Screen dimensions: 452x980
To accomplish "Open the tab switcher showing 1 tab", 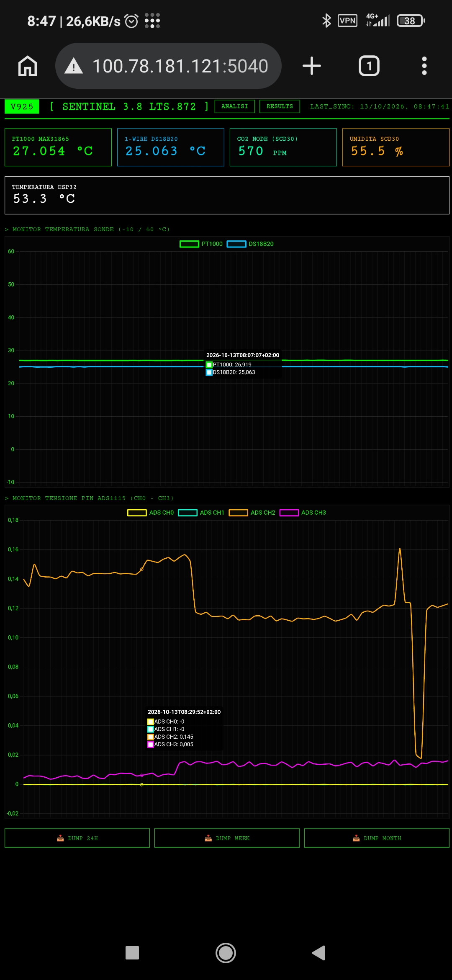I will (369, 66).
